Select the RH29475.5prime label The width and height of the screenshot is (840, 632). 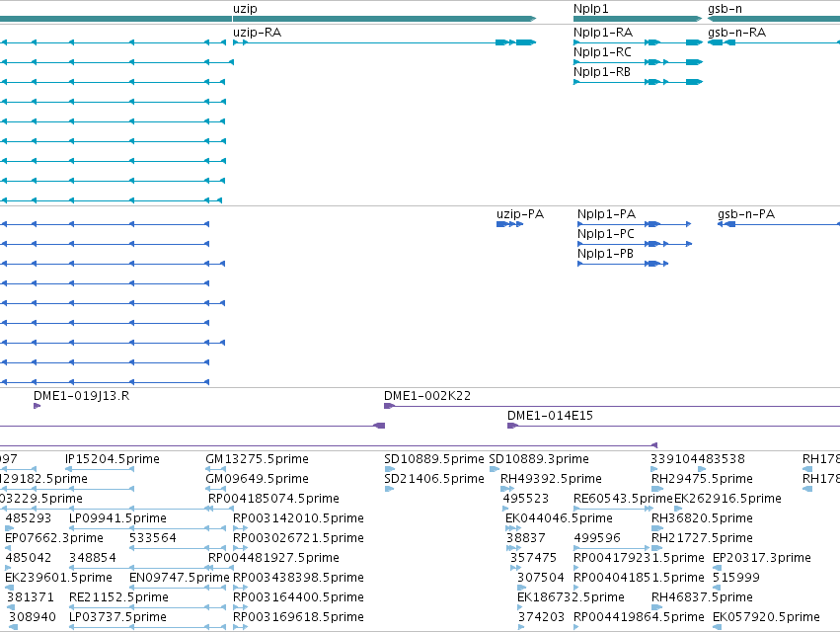click(703, 479)
